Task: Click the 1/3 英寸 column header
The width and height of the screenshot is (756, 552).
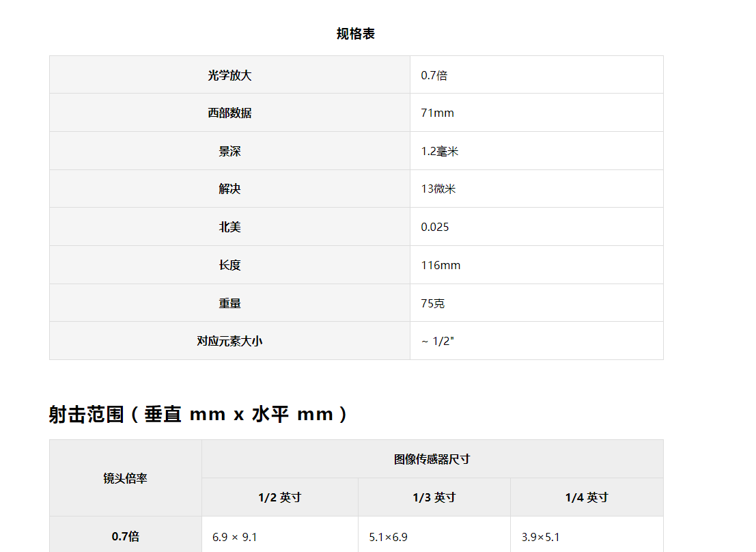Action: 434,497
